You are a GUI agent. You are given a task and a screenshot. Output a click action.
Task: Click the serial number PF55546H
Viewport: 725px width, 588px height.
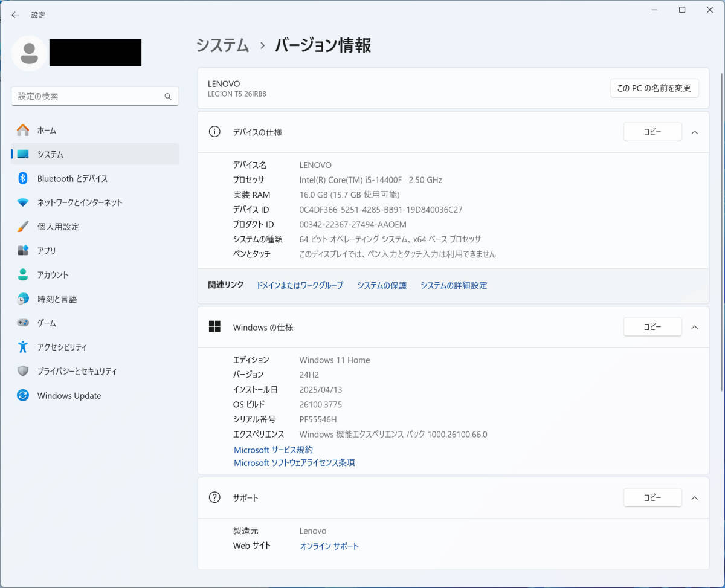318,419
